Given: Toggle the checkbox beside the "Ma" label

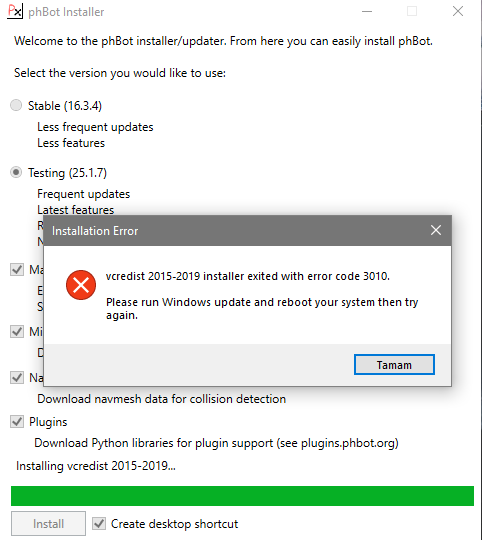Looking at the screenshot, I should pyautogui.click(x=17, y=269).
